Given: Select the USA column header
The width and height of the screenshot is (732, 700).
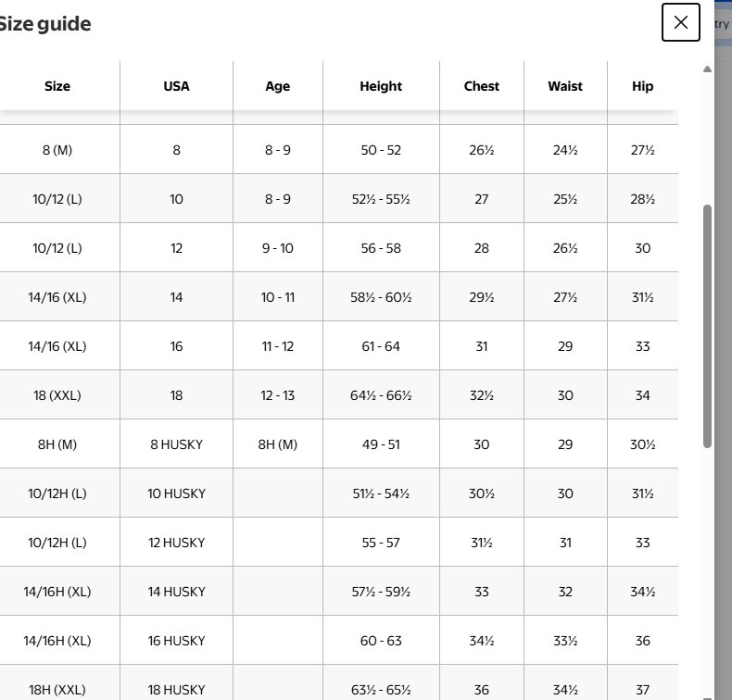Looking at the screenshot, I should 176,86.
